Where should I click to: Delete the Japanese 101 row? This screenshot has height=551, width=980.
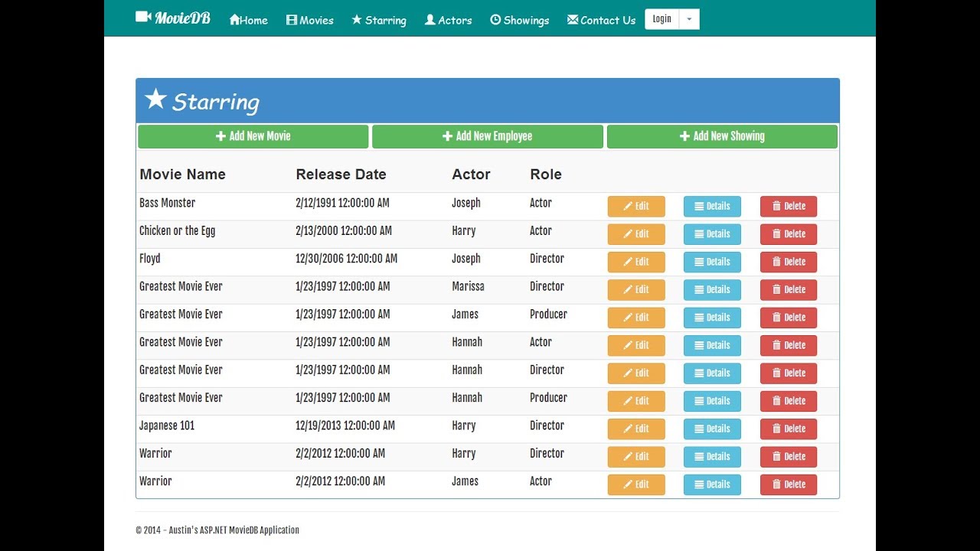[789, 429]
